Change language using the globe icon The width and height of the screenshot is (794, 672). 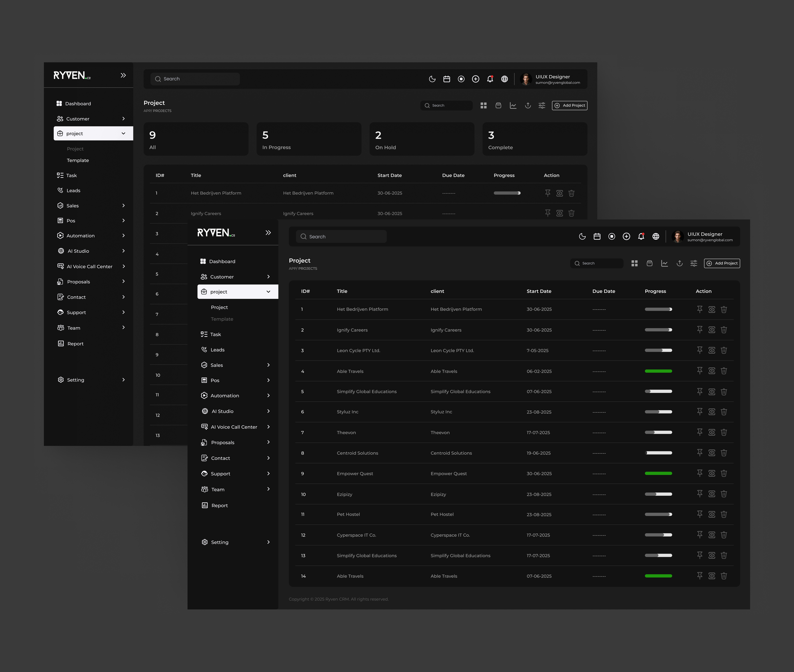pos(656,236)
